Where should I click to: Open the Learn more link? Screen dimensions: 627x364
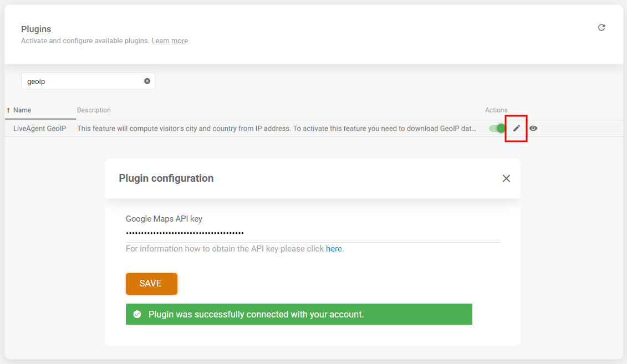170,41
